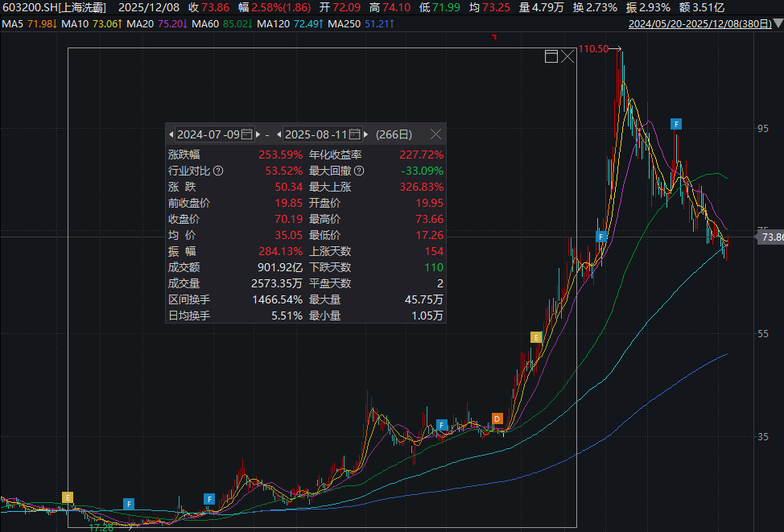Click the orange D event marker on chart
Viewport: 784px width, 532px height.
[497, 419]
